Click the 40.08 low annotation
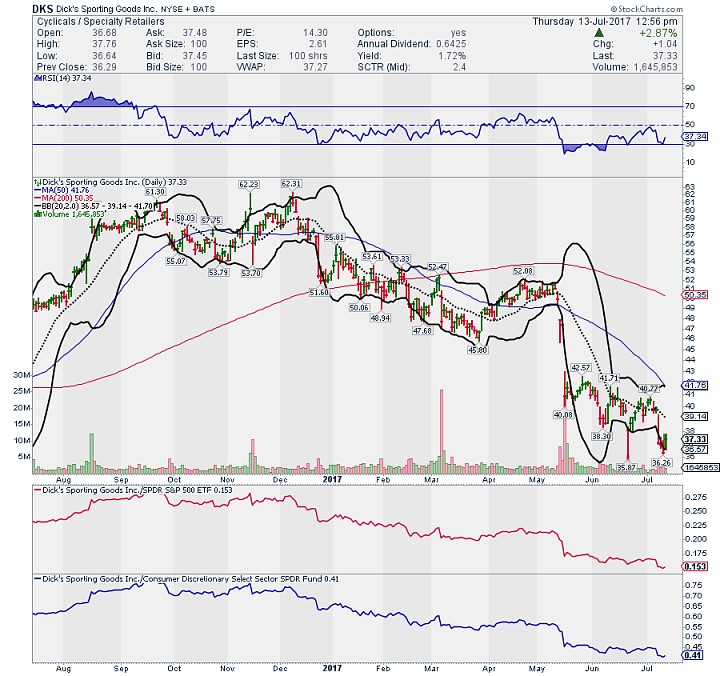The width and height of the screenshot is (720, 676). point(563,415)
